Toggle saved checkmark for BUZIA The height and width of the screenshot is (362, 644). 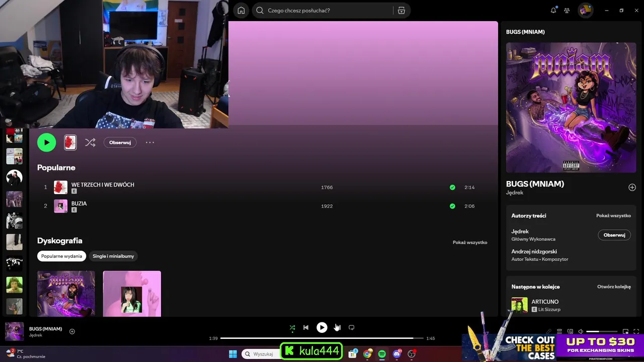(452, 206)
